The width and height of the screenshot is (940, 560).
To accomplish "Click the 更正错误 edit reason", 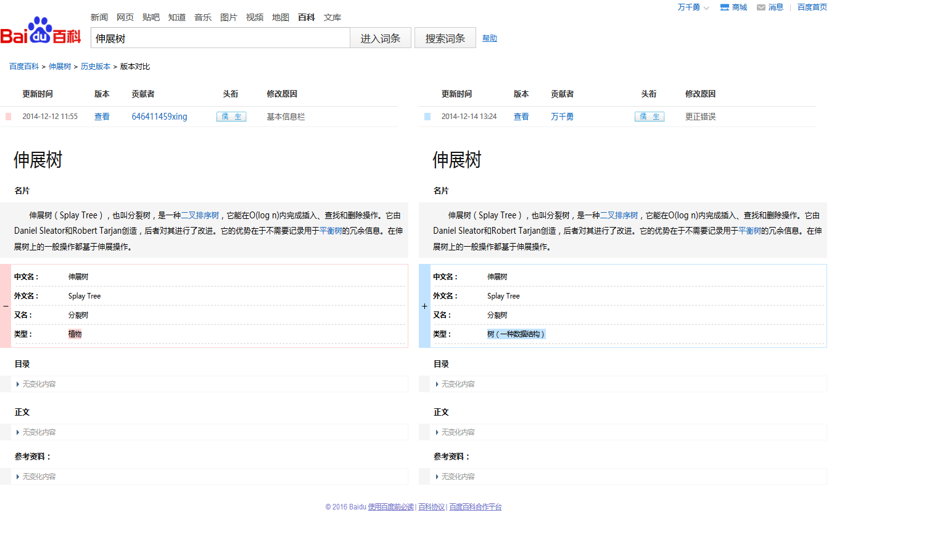I will [x=700, y=117].
